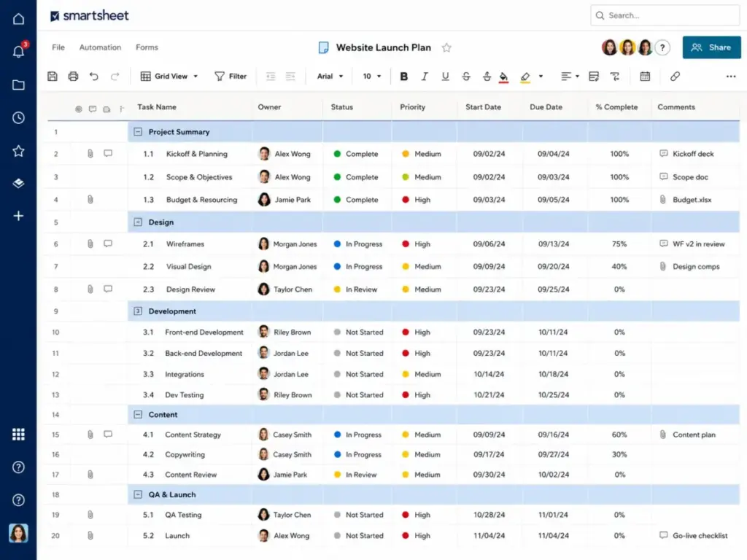Open the Automation menu

100,47
